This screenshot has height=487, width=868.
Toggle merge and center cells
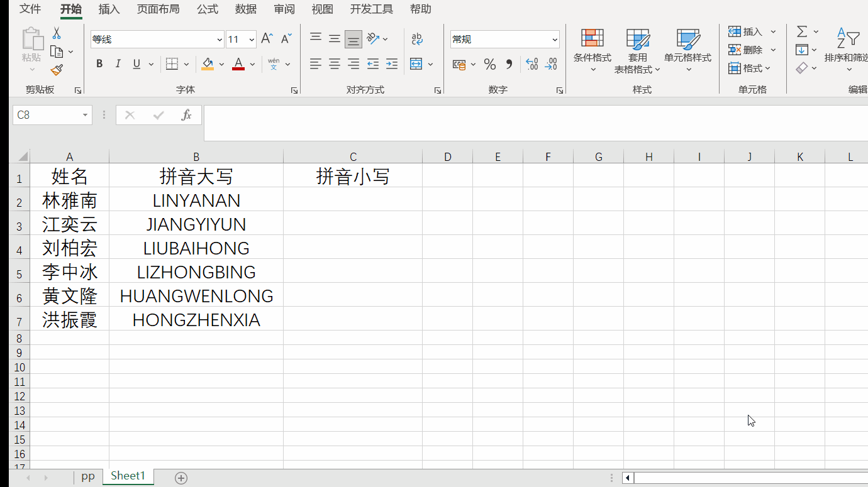(417, 63)
